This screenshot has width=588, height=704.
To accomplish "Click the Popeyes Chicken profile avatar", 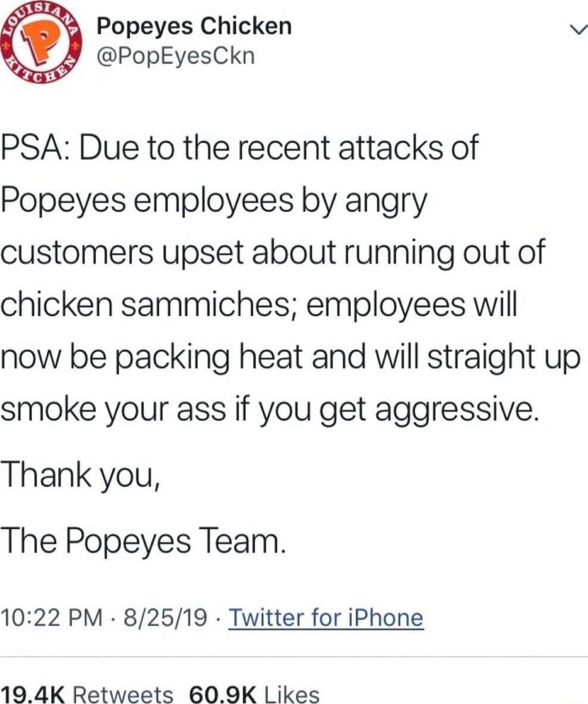I will [x=42, y=42].
